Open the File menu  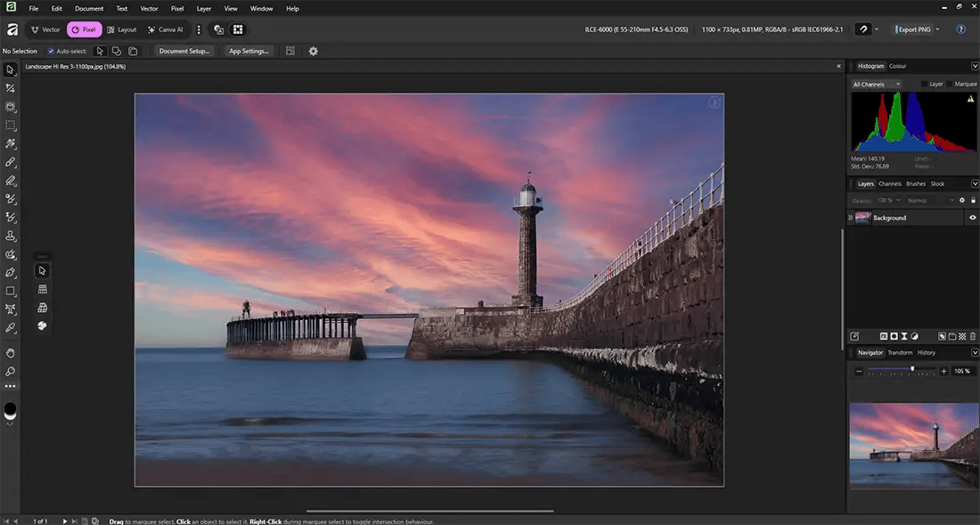point(34,9)
